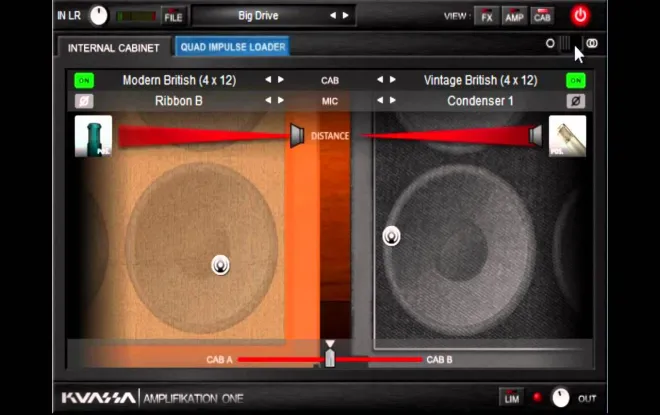Turn off Cab B ON button
The image size is (660, 415).
[575, 80]
